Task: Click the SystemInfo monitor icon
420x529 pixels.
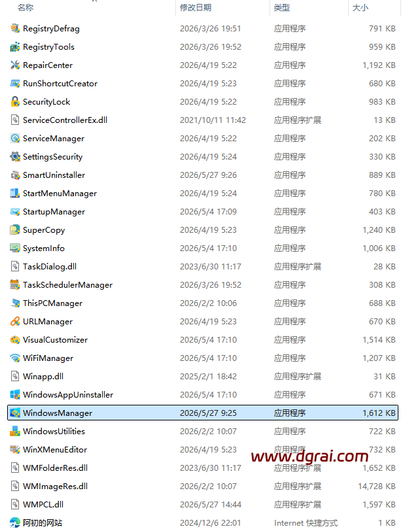Action: 15,248
